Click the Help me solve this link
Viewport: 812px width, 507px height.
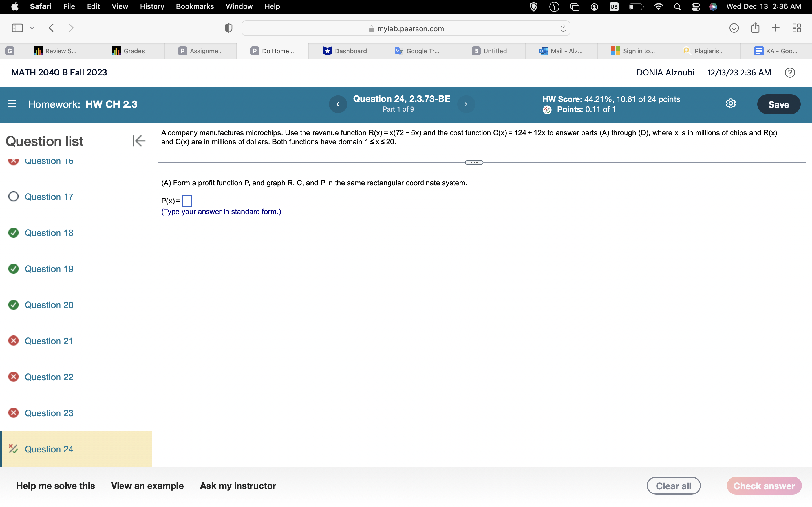pyautogui.click(x=56, y=485)
